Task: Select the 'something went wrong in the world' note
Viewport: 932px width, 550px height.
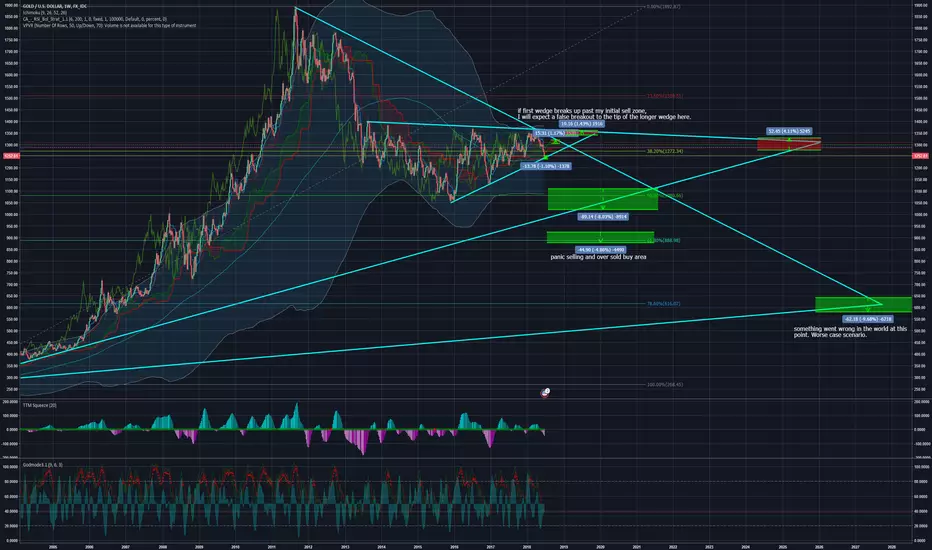Action: 850,332
